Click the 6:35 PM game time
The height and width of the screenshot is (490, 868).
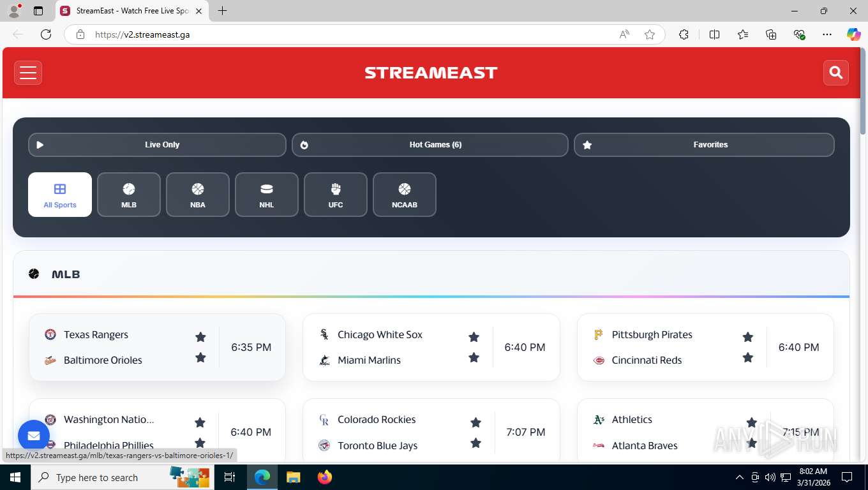(251, 347)
